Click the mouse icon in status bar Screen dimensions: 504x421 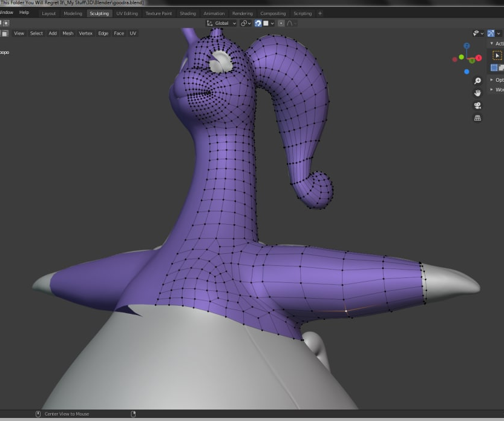point(38,414)
